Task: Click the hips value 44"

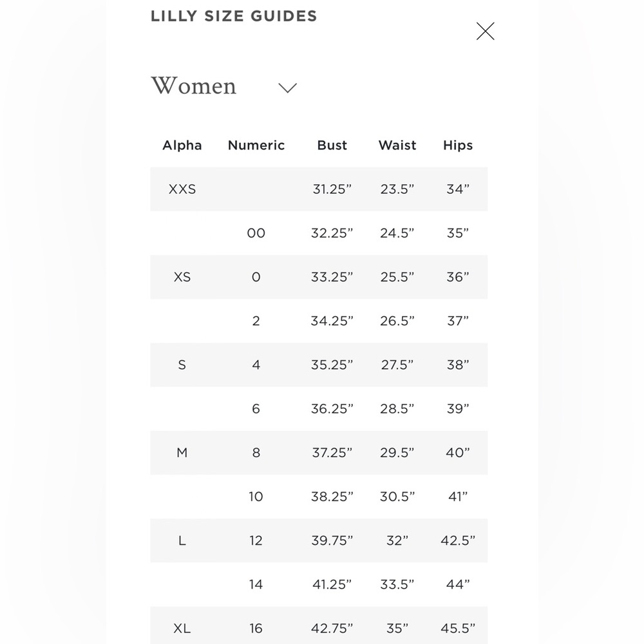Action: [x=458, y=585]
